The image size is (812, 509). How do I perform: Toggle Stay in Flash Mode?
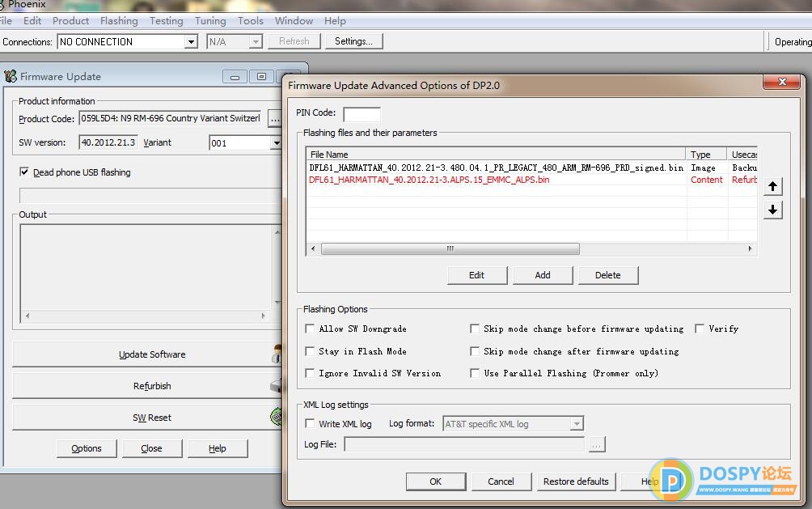tap(310, 351)
